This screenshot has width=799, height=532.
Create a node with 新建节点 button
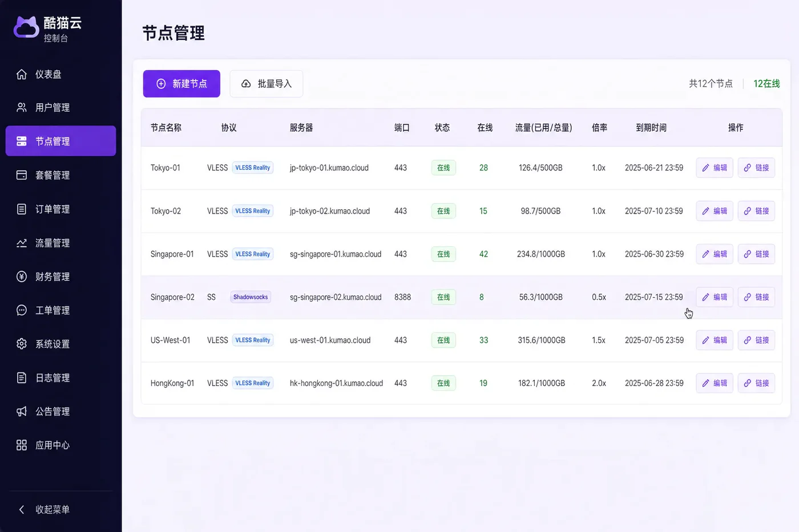(181, 84)
